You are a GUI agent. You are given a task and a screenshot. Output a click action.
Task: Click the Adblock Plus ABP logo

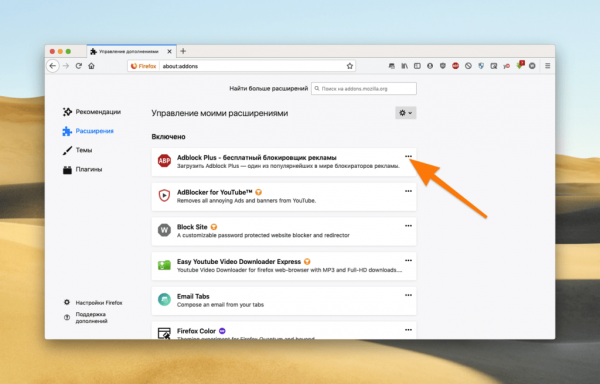coord(164,161)
